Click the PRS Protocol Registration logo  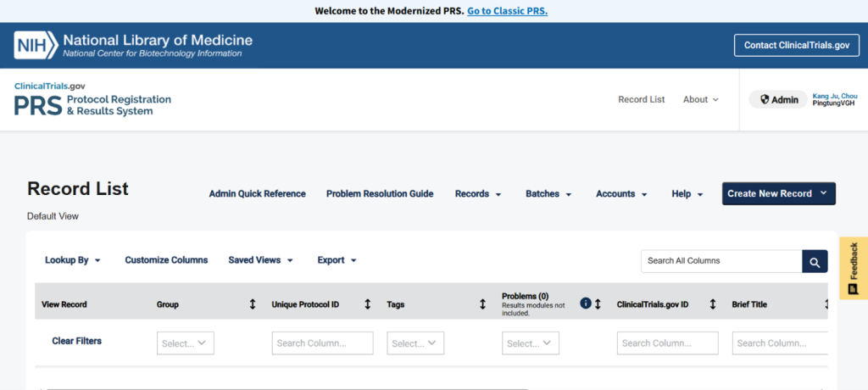(x=92, y=100)
